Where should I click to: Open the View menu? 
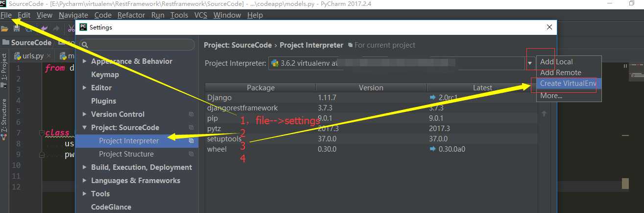(45, 15)
